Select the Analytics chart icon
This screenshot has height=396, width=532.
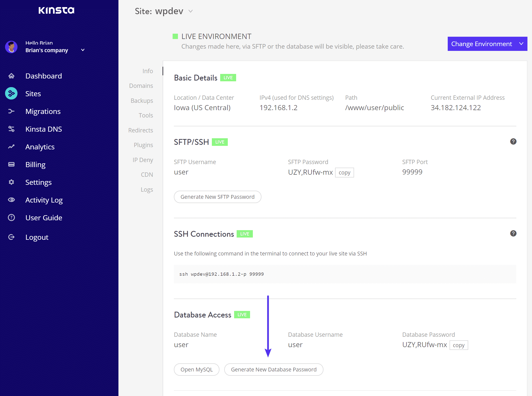(x=11, y=147)
